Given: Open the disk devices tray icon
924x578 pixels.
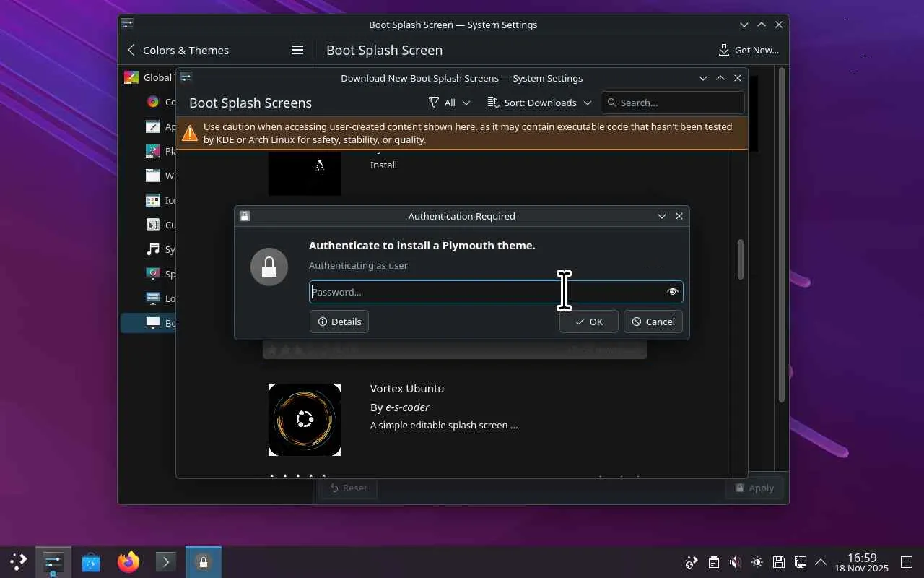Looking at the screenshot, I should pos(778,562).
